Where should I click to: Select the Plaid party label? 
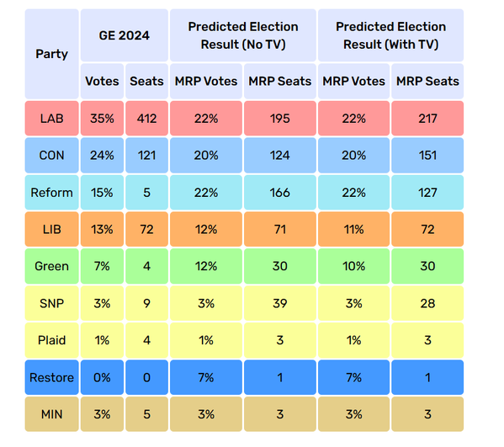click(52, 340)
